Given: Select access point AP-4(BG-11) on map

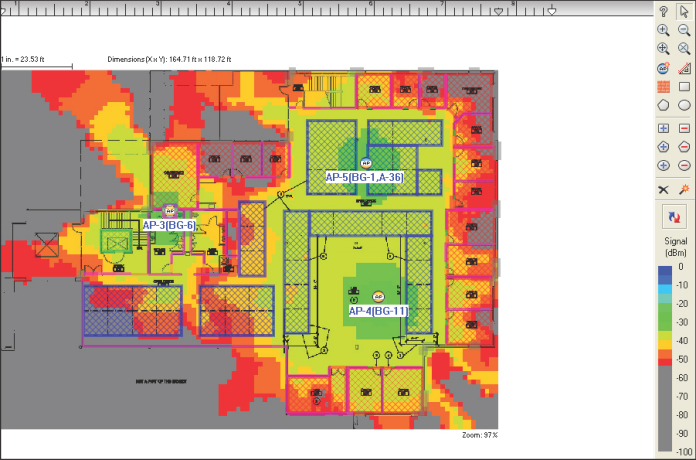Looking at the screenshot, I should 378,296.
